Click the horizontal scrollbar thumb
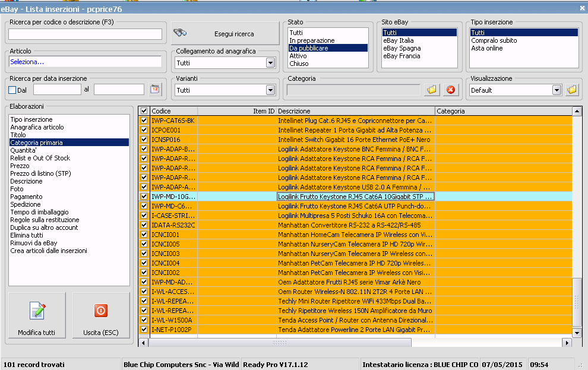 [x=280, y=342]
